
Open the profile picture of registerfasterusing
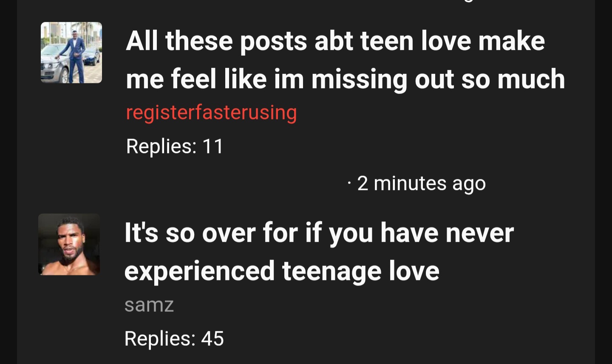[71, 53]
